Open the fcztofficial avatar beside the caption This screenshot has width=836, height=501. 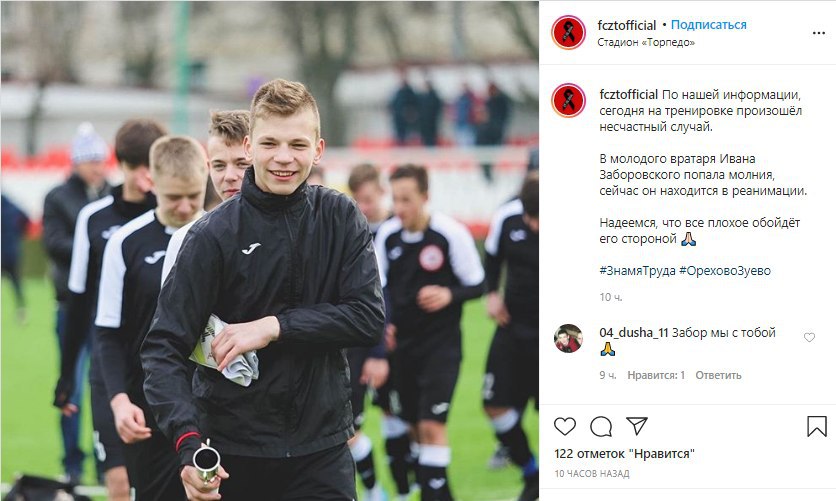pos(568,100)
